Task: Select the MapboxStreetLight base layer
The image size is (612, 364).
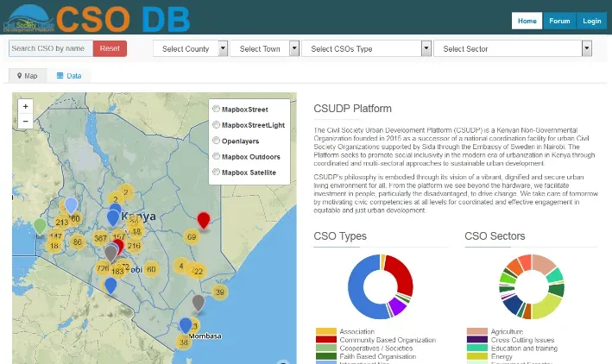Action: (216, 125)
